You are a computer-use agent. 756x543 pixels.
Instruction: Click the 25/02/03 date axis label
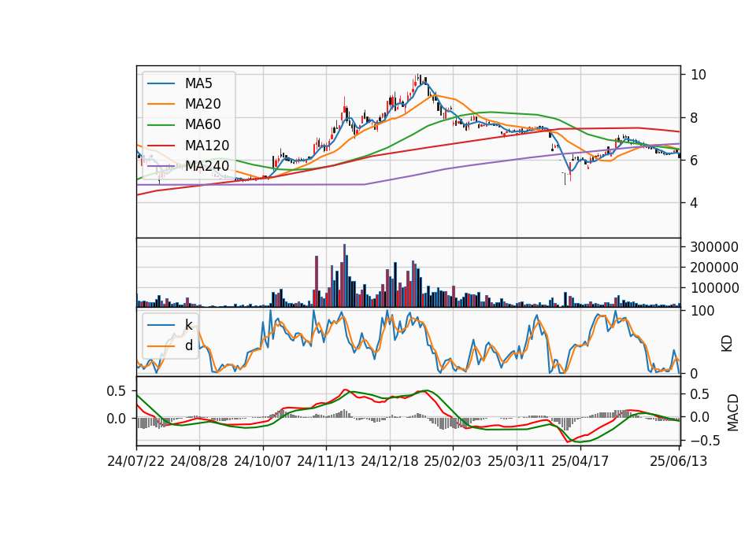453,461
